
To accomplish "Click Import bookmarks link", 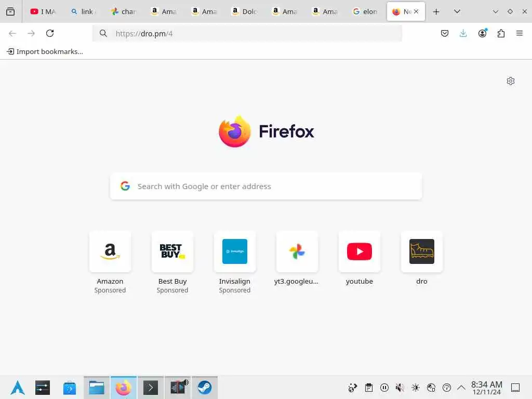I will click(x=45, y=51).
